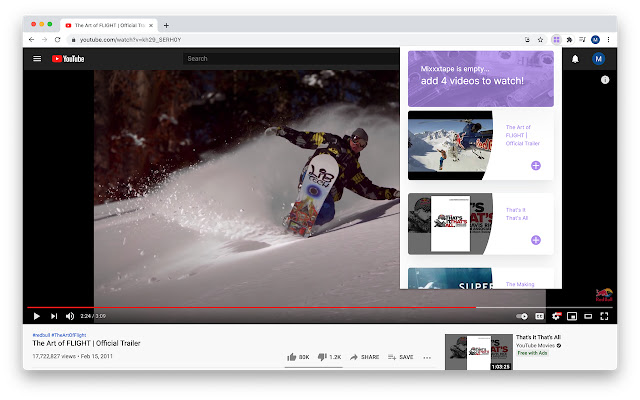Close The Art of FLIGHT tab
This screenshot has width=640, height=400.
tap(151, 25)
